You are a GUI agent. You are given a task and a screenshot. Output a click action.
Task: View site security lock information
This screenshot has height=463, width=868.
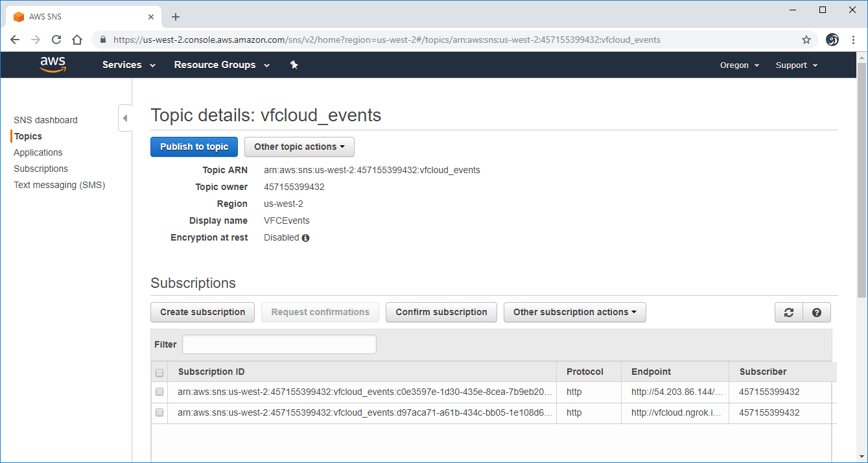[x=103, y=40]
